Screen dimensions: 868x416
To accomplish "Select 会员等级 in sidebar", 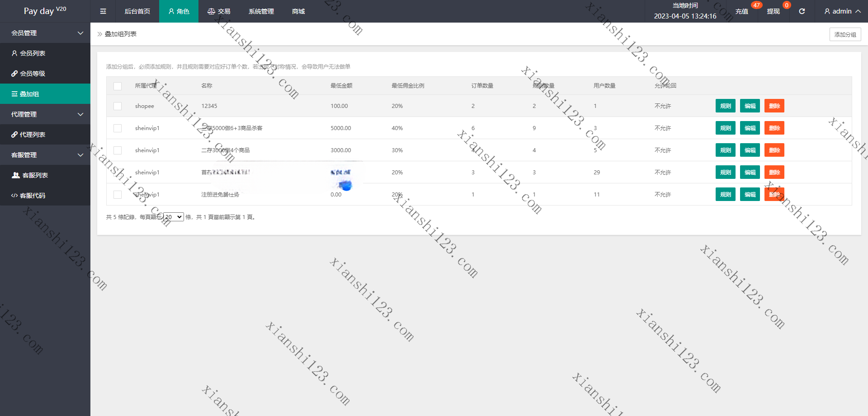I will tap(45, 74).
